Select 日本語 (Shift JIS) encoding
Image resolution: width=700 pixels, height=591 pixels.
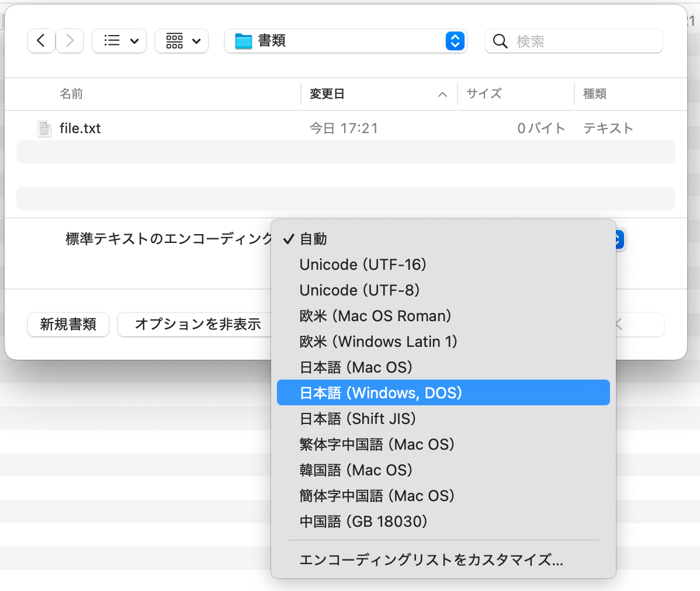[x=358, y=419]
